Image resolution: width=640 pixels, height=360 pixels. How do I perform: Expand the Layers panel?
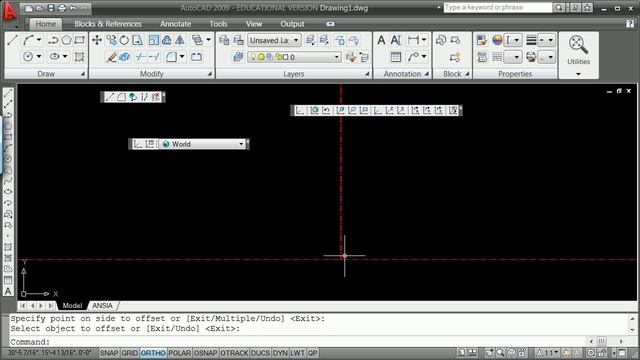coord(367,74)
